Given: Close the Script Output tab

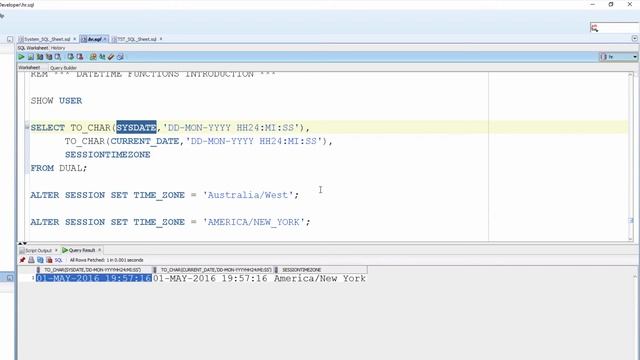Looking at the screenshot, I should coord(56,250).
